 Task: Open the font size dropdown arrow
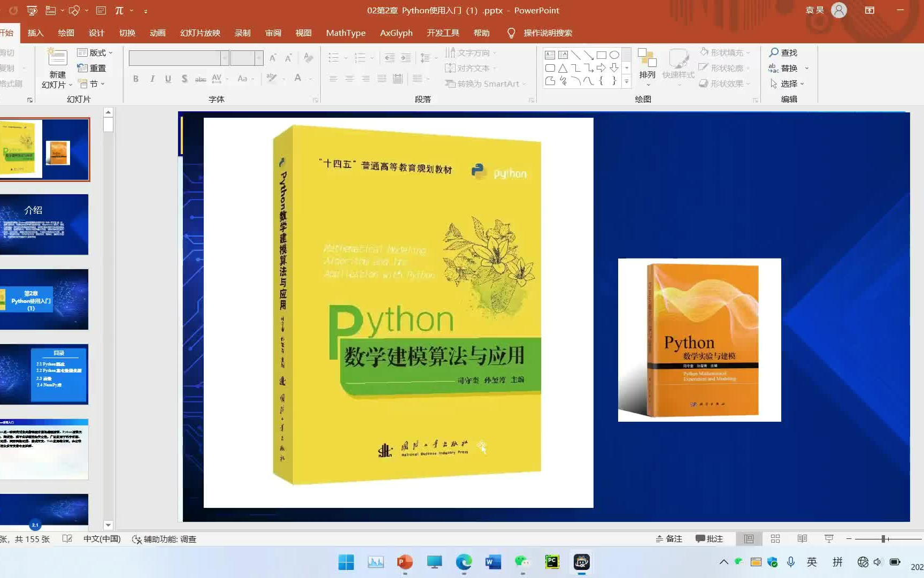point(259,58)
